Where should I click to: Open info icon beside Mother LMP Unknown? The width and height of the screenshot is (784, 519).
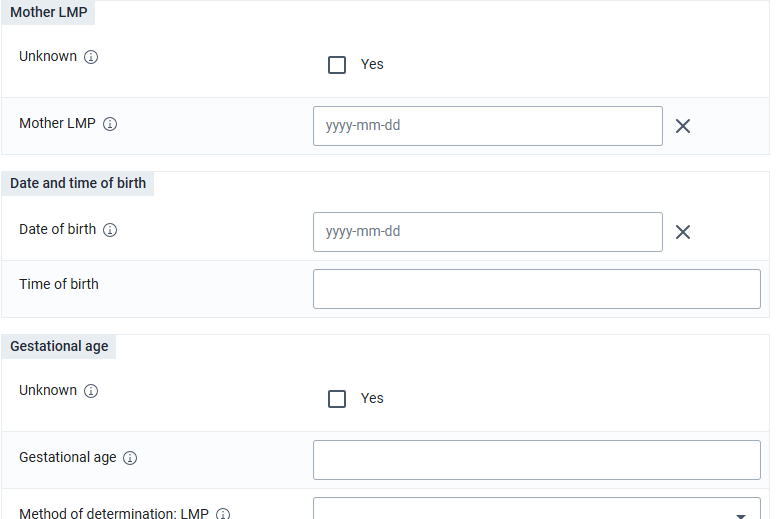click(x=90, y=57)
